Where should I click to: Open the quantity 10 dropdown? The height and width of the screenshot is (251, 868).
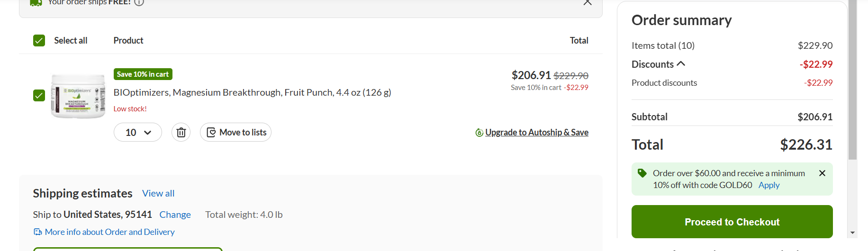tap(138, 132)
